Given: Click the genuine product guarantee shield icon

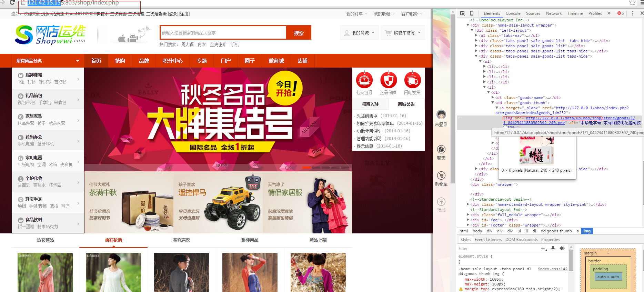Looking at the screenshot, I should tap(388, 80).
